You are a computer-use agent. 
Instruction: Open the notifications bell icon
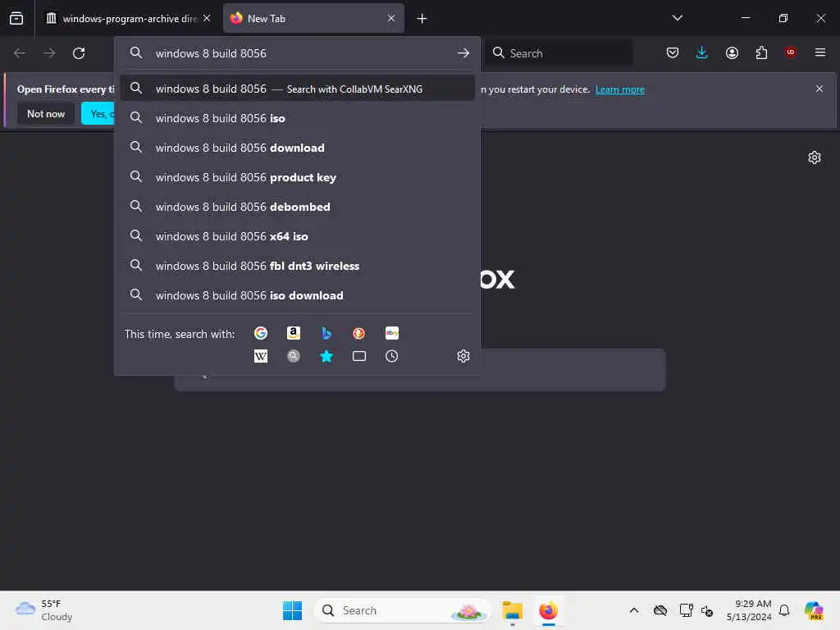pos(784,610)
